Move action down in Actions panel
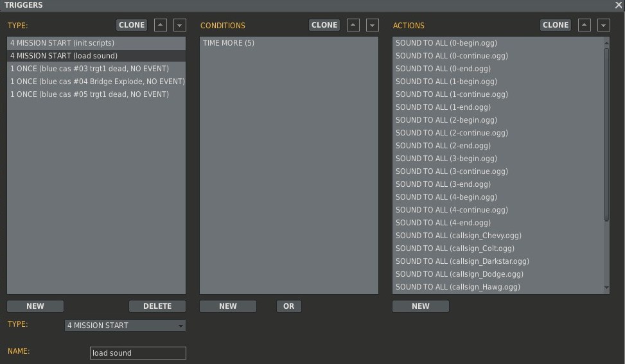Screen dimensions: 625x364 point(603,25)
